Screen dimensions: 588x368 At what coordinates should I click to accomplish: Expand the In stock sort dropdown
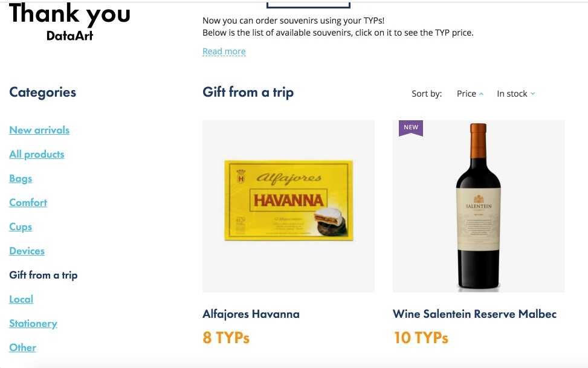click(515, 94)
